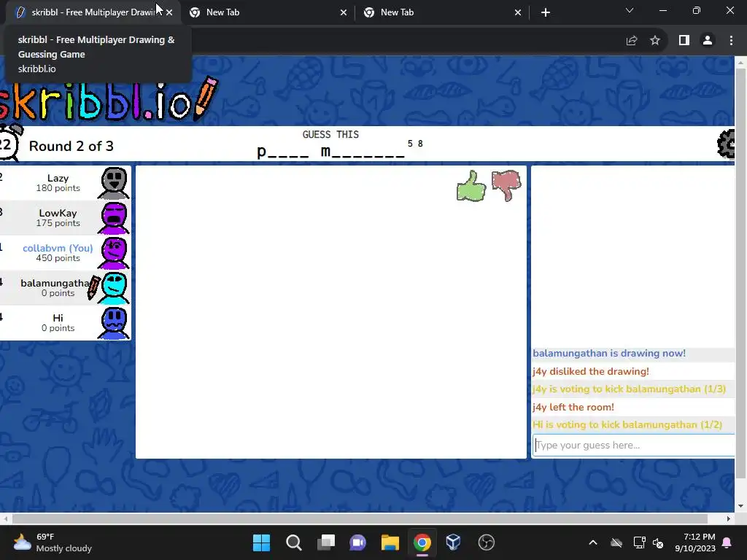The image size is (747, 560).
Task: Close the second New Tab
Action: [x=518, y=13]
